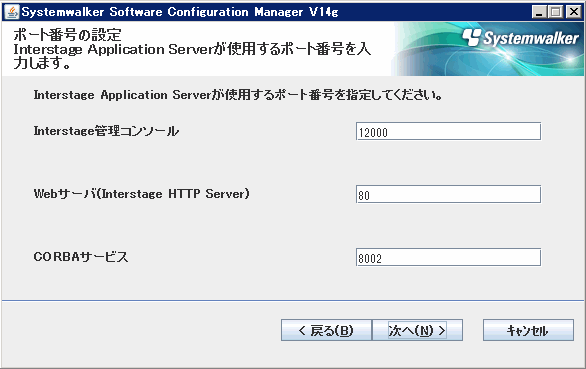Click the CORBAサービス label
This screenshot has height=369, width=586.
pos(81,257)
